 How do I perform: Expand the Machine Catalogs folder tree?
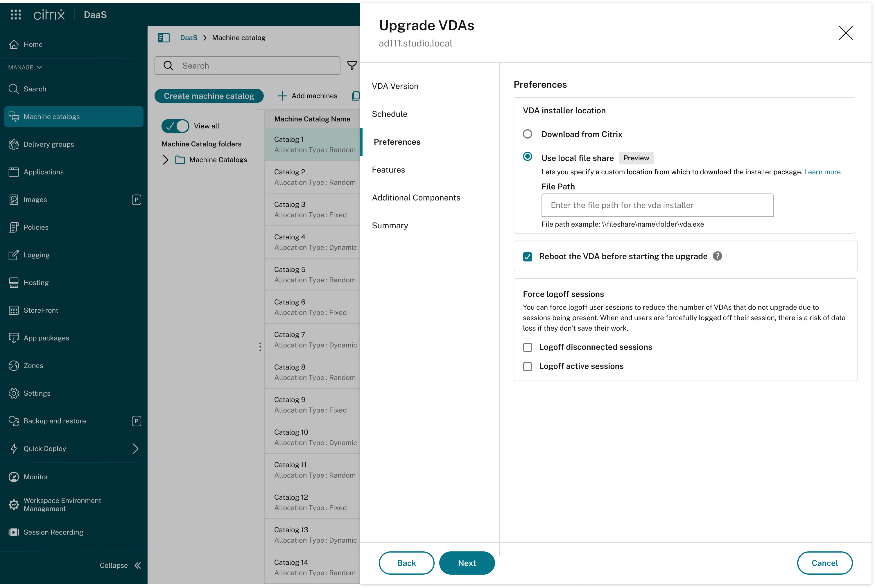point(165,160)
